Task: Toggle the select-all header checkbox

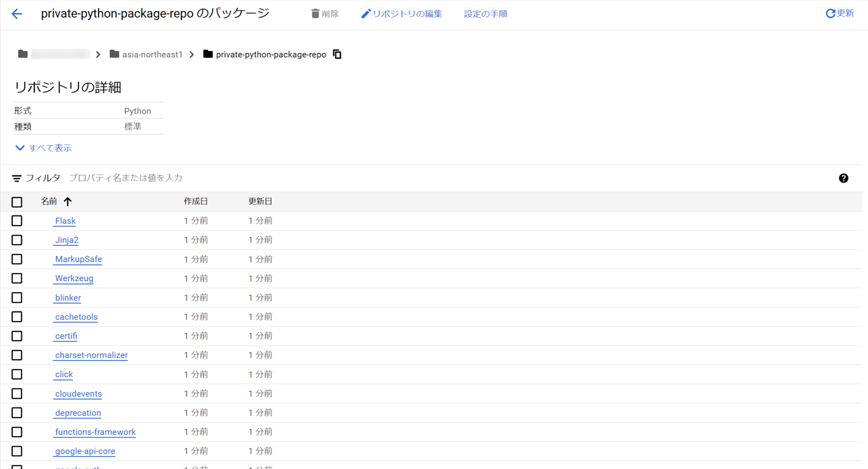Action: coord(17,202)
